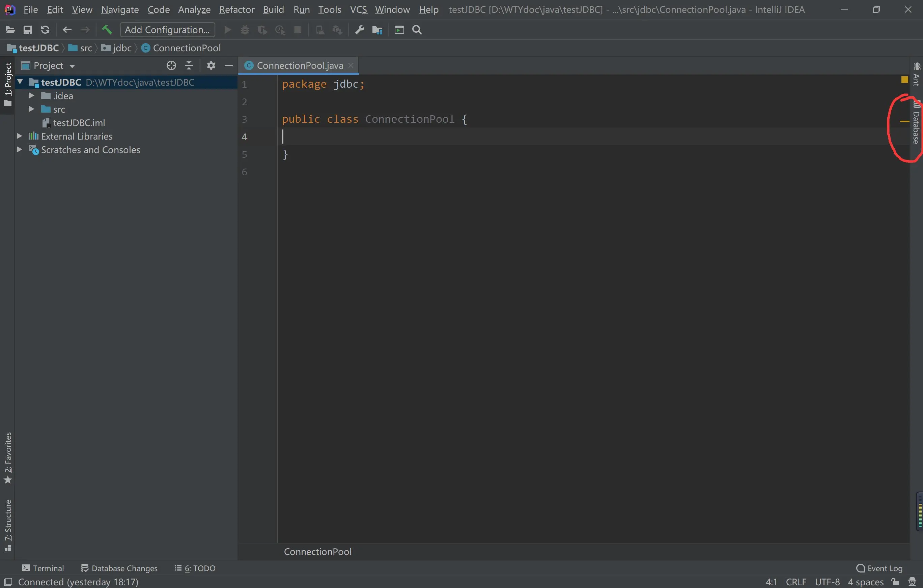Image resolution: width=923 pixels, height=588 pixels.
Task: Open Search Everywhere with the magnifier
Action: point(417,29)
